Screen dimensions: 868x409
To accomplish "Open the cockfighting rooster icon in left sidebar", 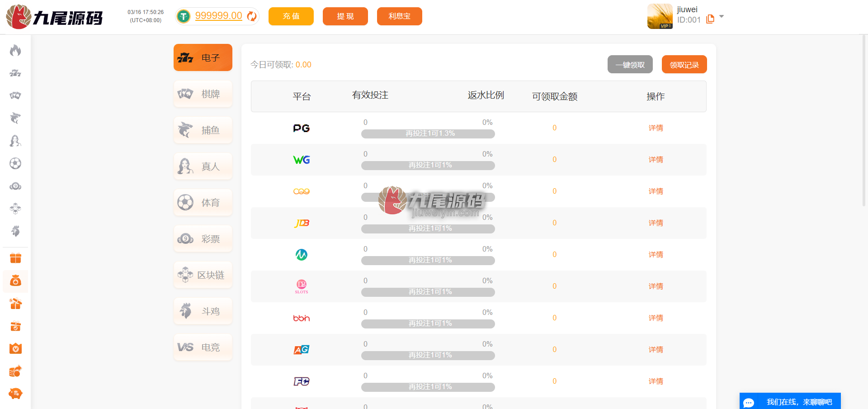I will (15, 231).
